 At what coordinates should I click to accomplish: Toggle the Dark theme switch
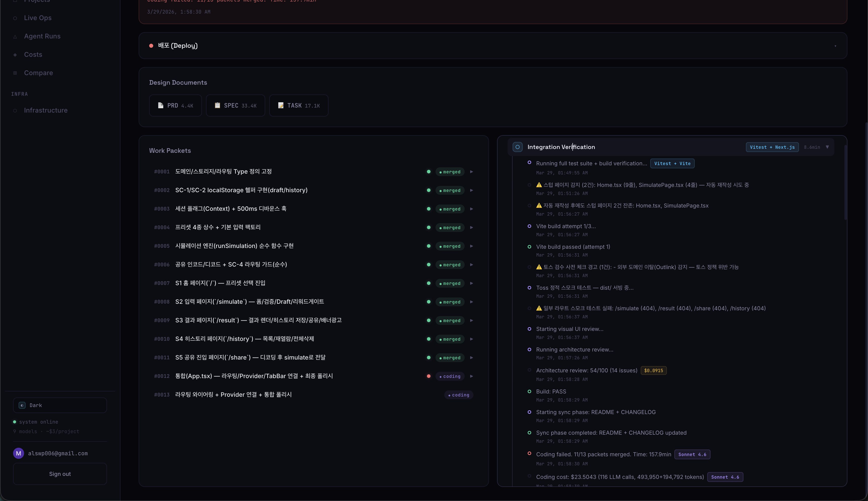pyautogui.click(x=60, y=405)
